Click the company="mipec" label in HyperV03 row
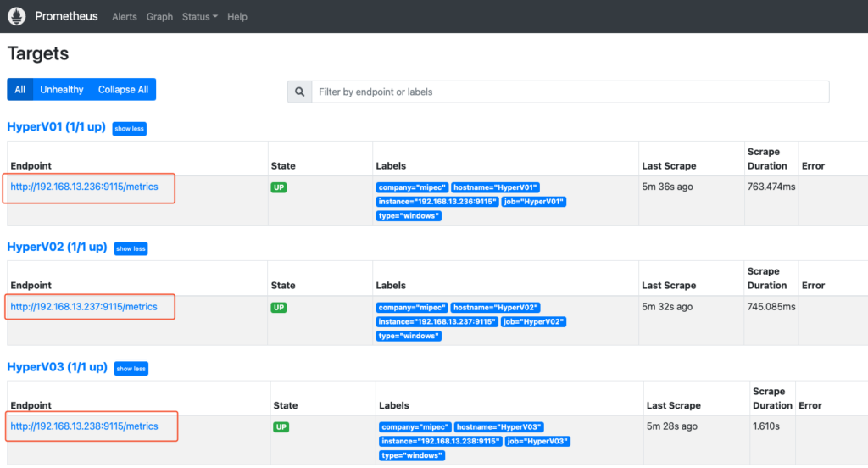Viewport: 868px width, 468px height. 415,427
